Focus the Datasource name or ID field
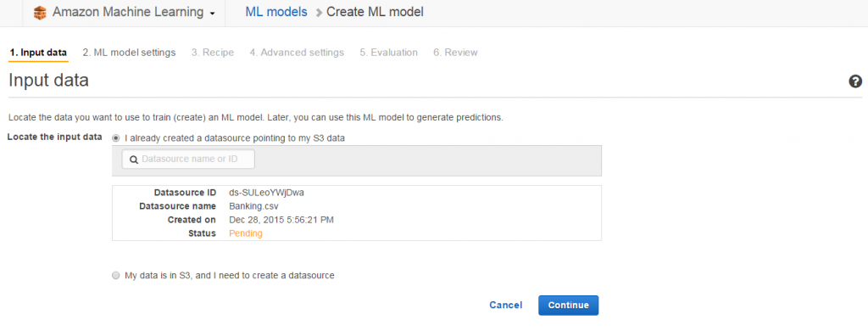 188,159
